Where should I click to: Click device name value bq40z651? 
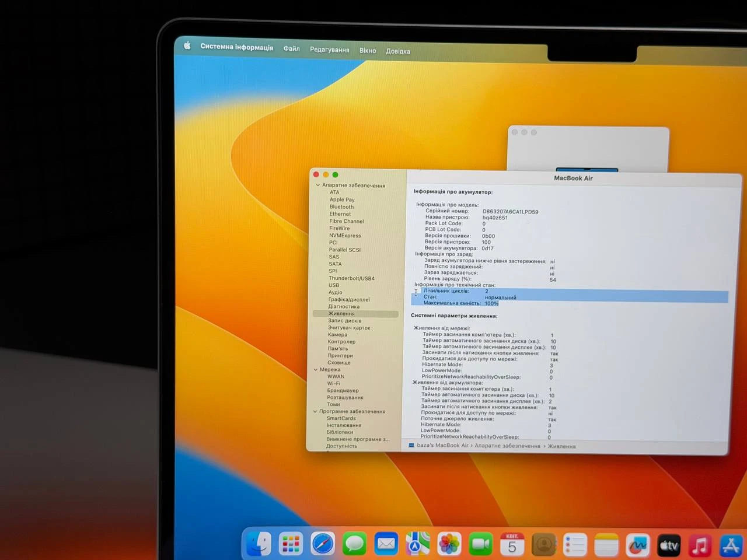click(x=495, y=218)
